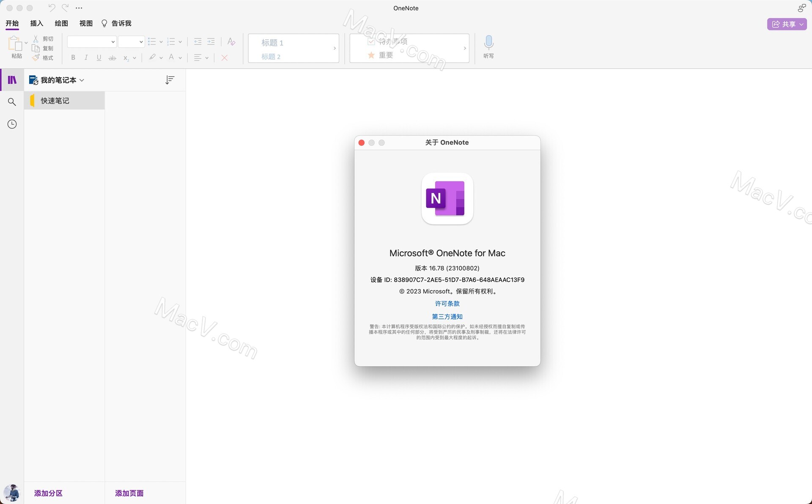
Task: Click the red delete X icon
Action: coord(225,58)
